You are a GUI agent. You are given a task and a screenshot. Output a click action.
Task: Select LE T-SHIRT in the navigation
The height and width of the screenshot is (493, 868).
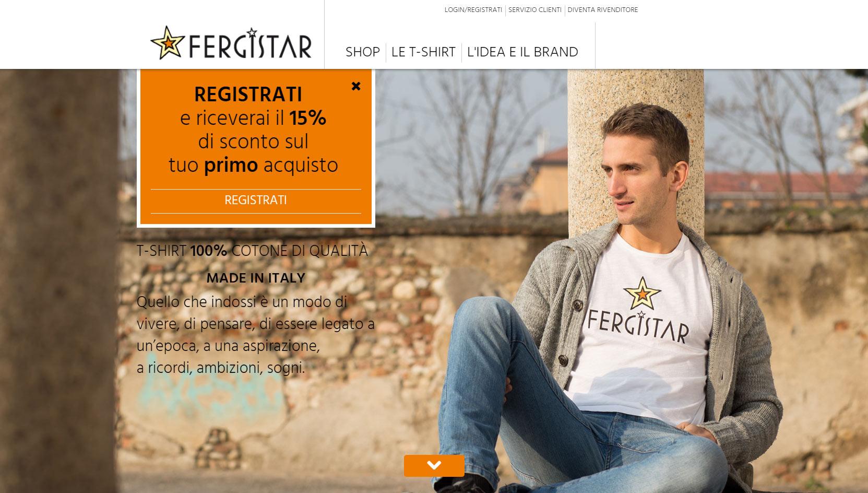pyautogui.click(x=423, y=52)
